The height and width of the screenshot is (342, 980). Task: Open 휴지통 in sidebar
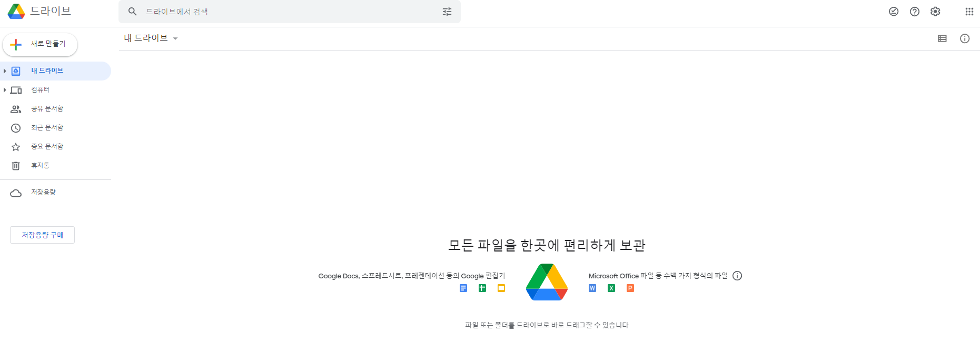(55, 166)
